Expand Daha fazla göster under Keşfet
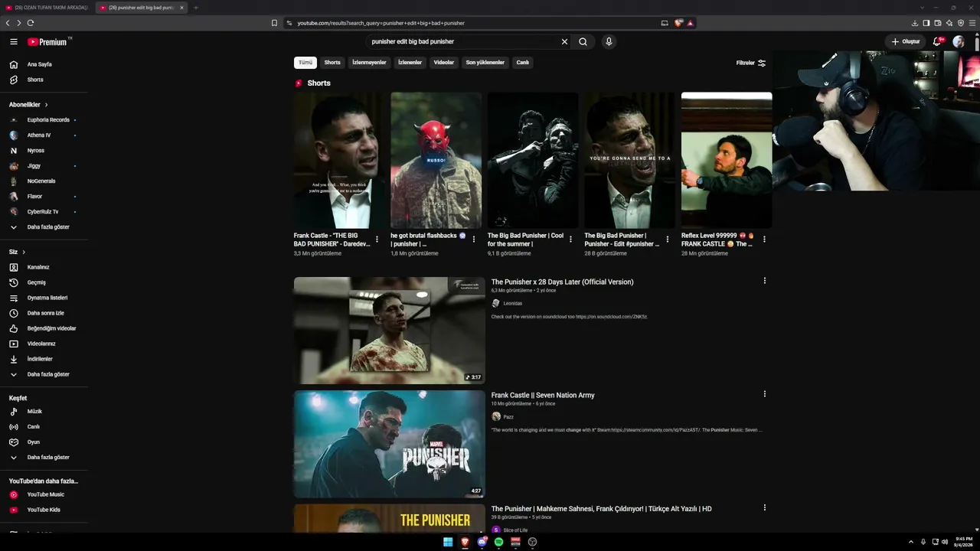The width and height of the screenshot is (980, 551). [44, 458]
